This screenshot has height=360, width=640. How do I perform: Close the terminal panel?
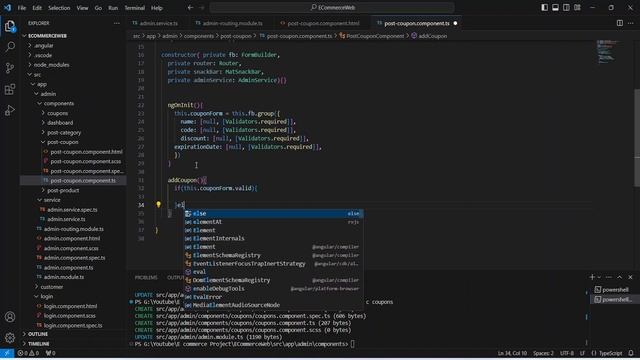pos(631,277)
